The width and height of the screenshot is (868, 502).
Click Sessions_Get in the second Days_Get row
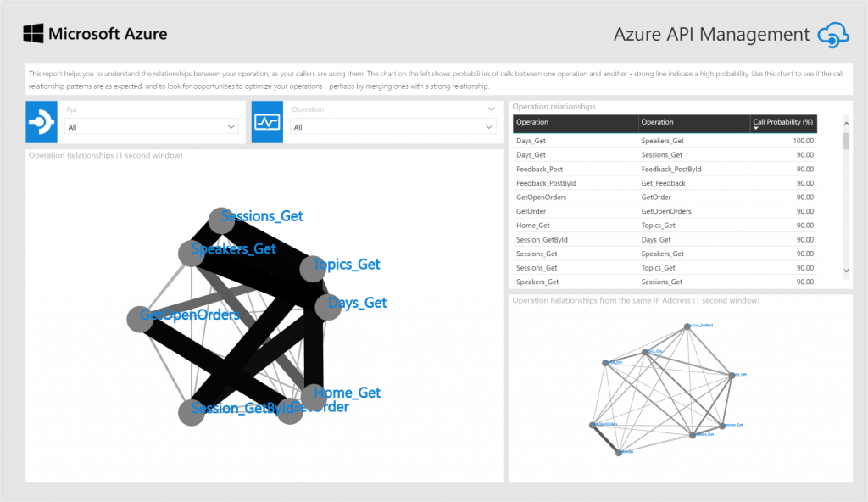click(x=661, y=155)
